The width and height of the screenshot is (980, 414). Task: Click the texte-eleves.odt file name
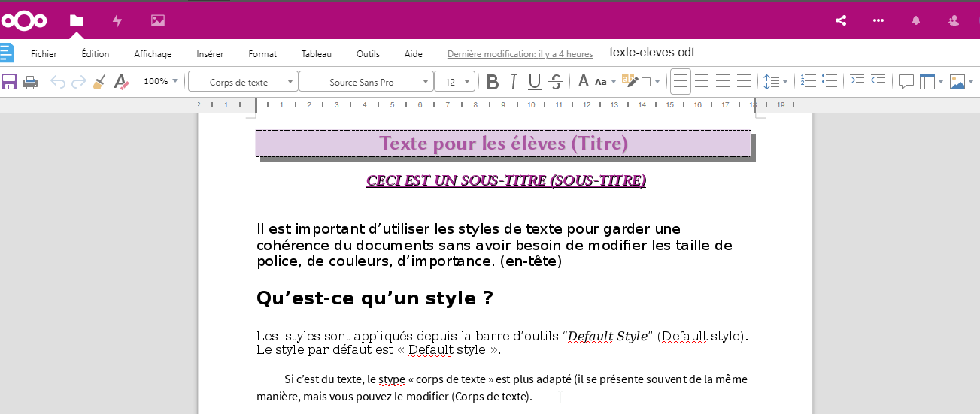point(651,53)
